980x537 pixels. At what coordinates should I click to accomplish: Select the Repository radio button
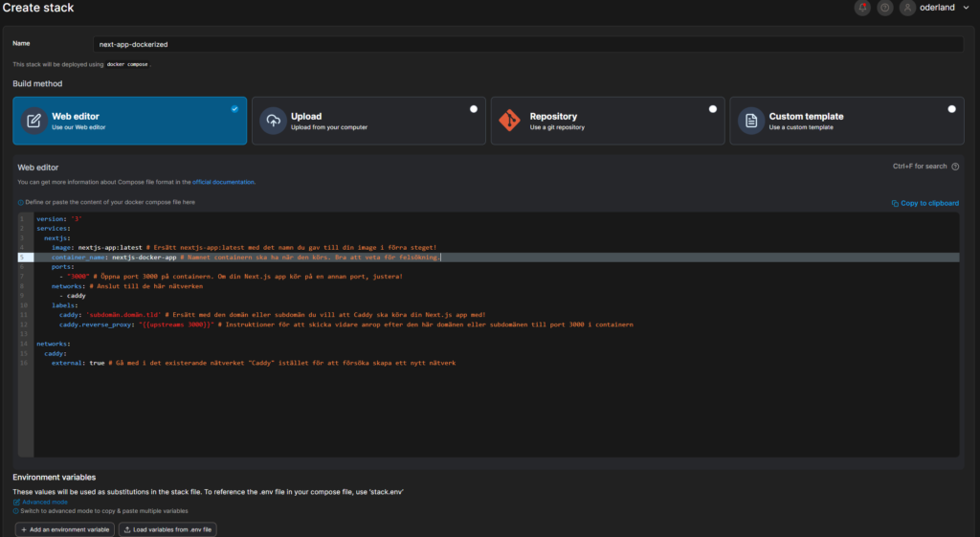point(713,109)
